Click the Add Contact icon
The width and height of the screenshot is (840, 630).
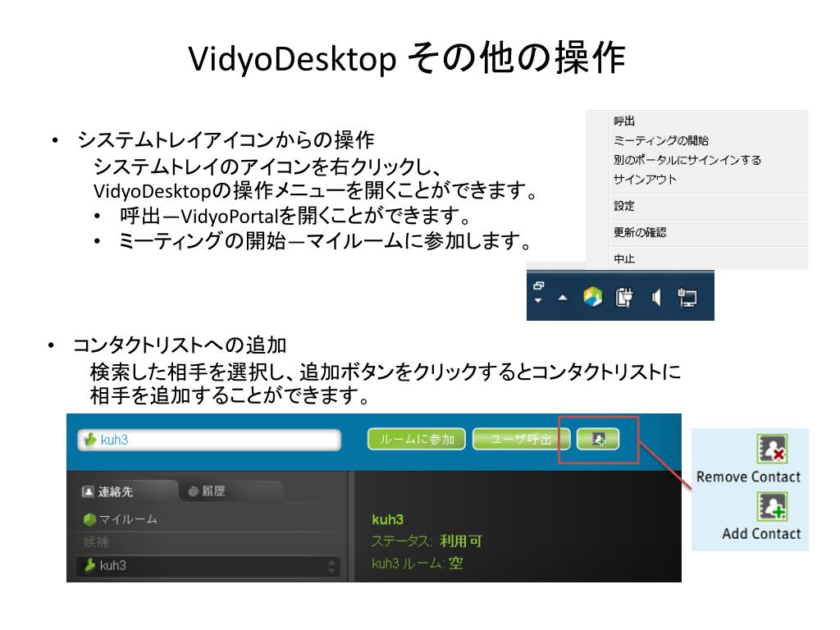point(772,506)
